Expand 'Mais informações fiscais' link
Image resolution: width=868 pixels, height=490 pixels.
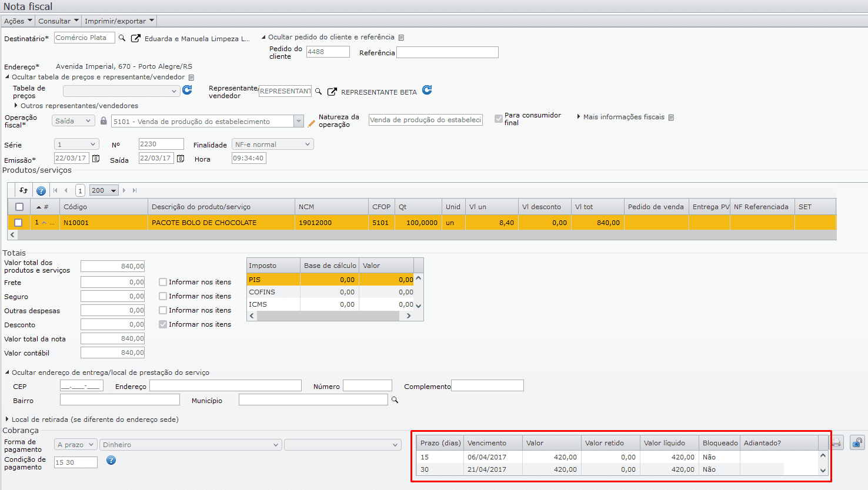point(623,117)
